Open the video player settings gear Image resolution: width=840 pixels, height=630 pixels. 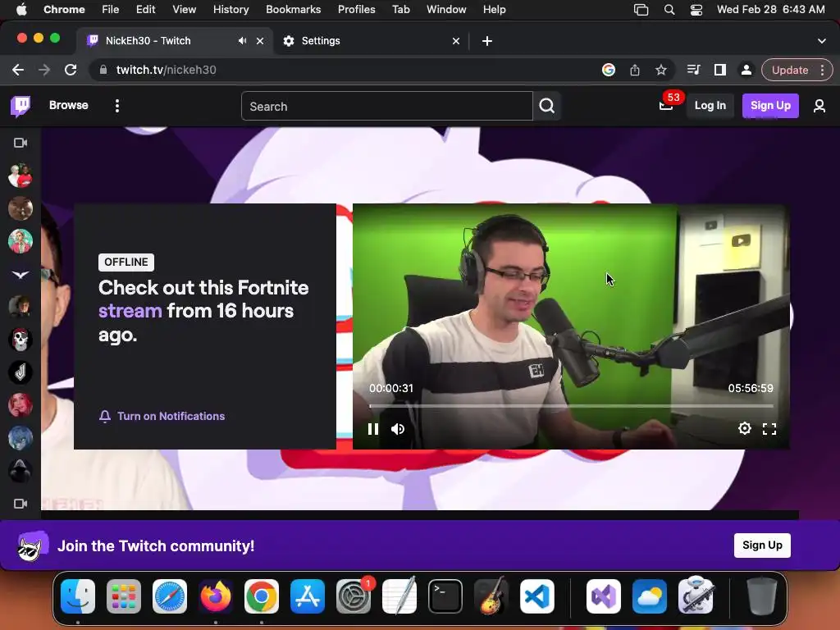pyautogui.click(x=745, y=428)
